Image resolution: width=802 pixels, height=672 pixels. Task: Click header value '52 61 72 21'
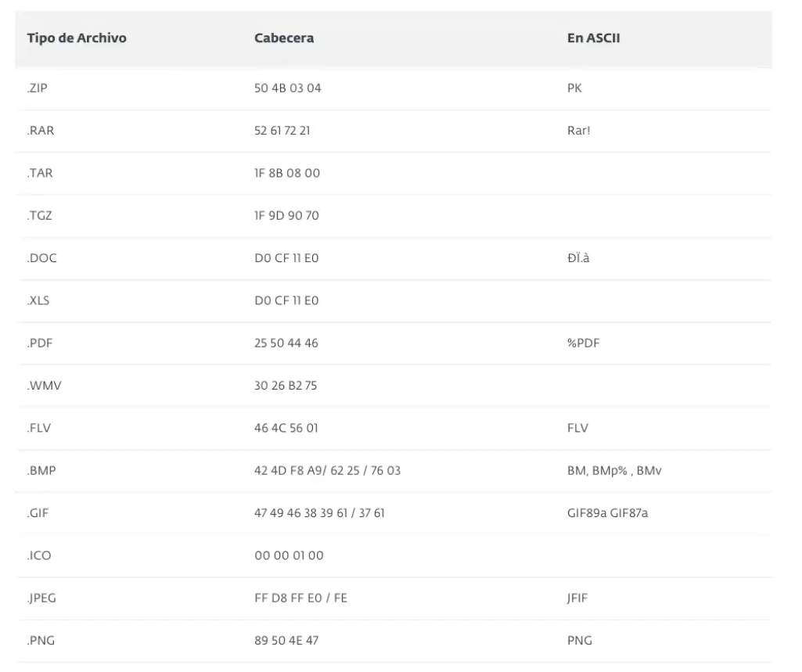(x=282, y=131)
